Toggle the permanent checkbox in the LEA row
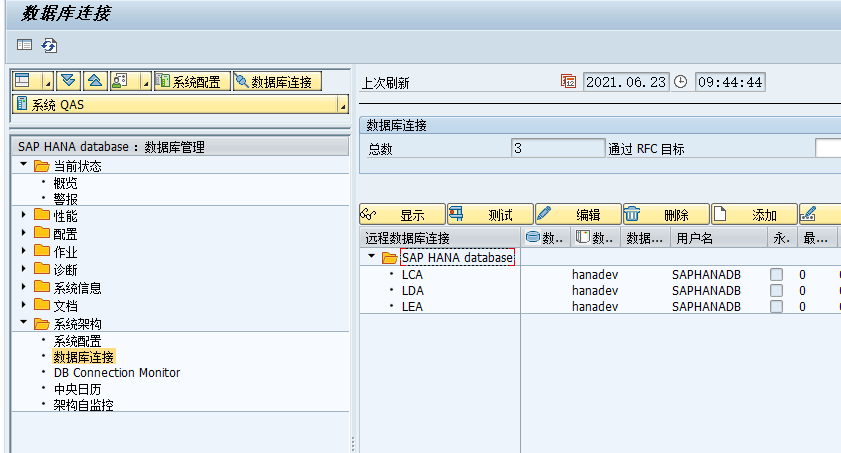 click(776, 307)
